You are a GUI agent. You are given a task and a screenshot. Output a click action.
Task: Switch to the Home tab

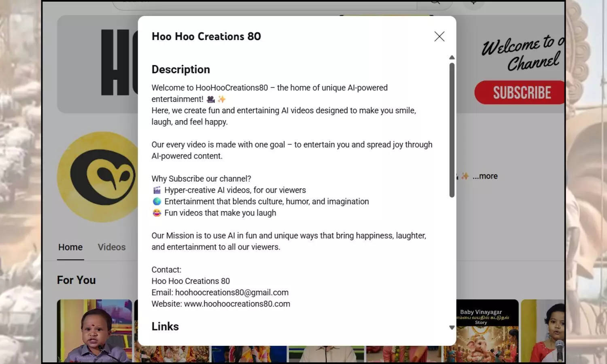[70, 247]
